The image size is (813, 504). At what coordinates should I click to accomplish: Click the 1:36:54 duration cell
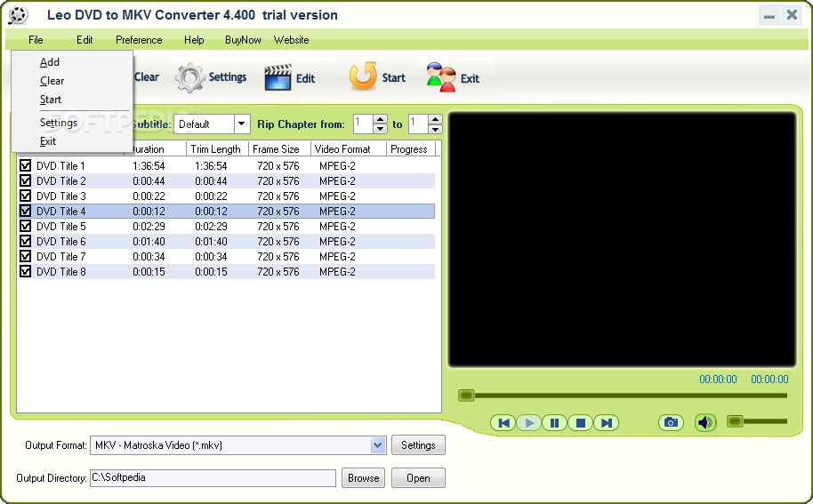tap(149, 165)
